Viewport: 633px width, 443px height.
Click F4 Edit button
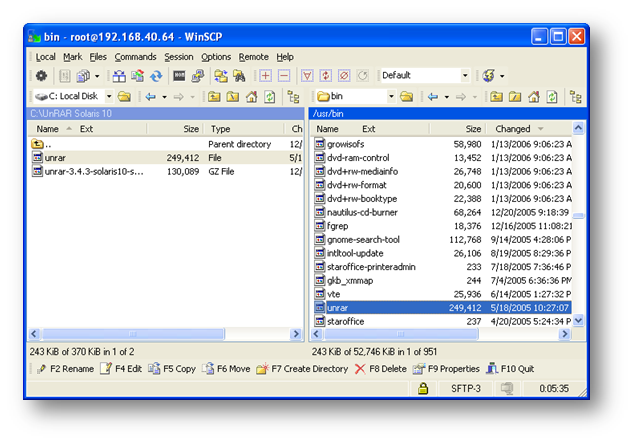tap(121, 369)
